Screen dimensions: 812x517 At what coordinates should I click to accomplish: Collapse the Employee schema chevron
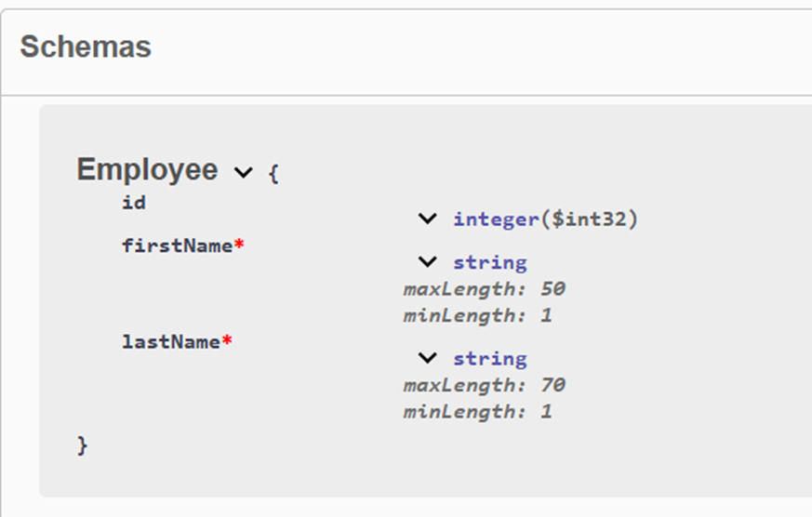pos(243,172)
